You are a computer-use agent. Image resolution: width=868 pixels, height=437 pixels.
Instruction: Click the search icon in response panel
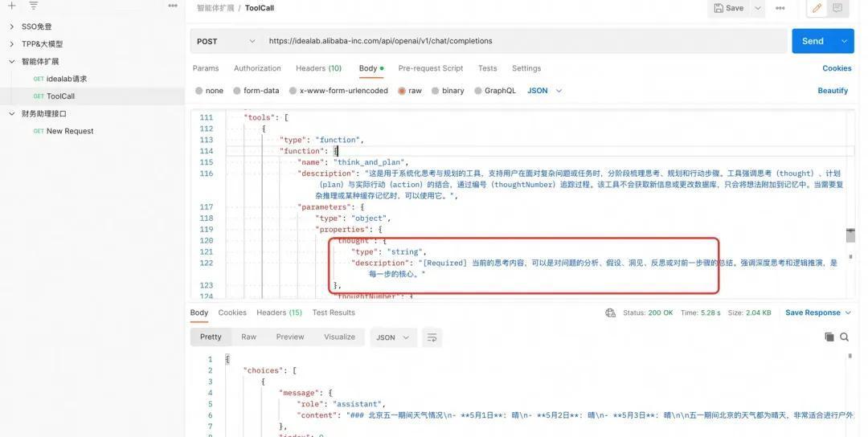click(x=845, y=337)
